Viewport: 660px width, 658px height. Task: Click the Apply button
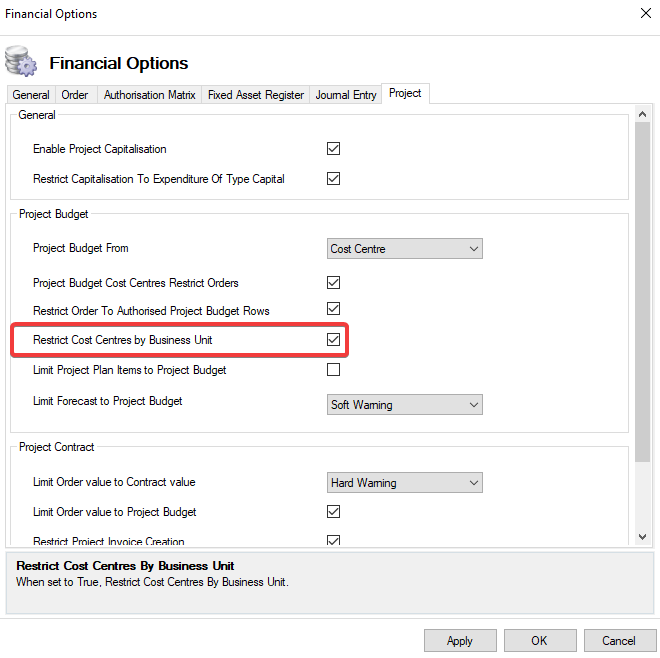(460, 640)
